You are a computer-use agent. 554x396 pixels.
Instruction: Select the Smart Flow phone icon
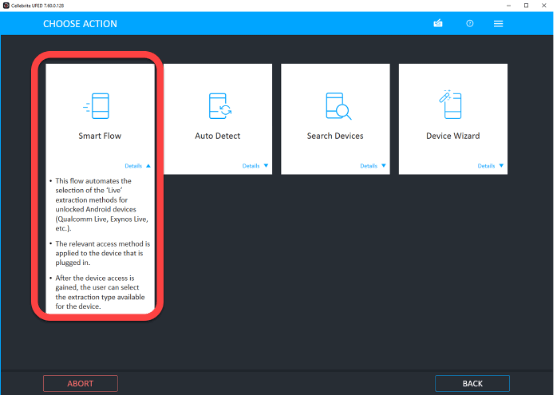pyautogui.click(x=96, y=106)
